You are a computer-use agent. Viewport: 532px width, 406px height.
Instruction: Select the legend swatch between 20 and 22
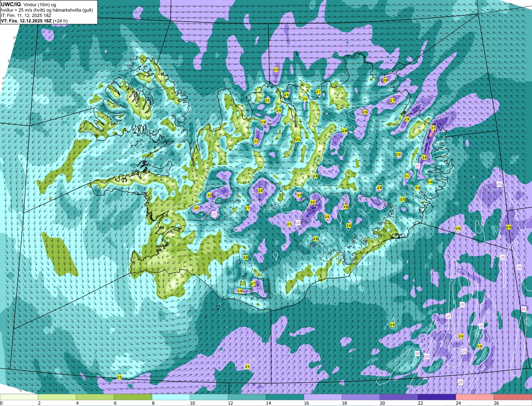click(x=399, y=397)
